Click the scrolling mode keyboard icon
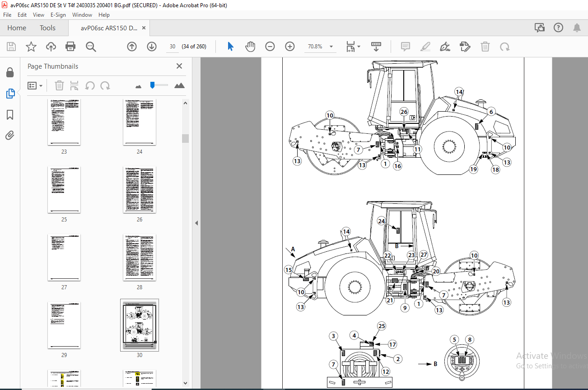 pyautogui.click(x=376, y=47)
